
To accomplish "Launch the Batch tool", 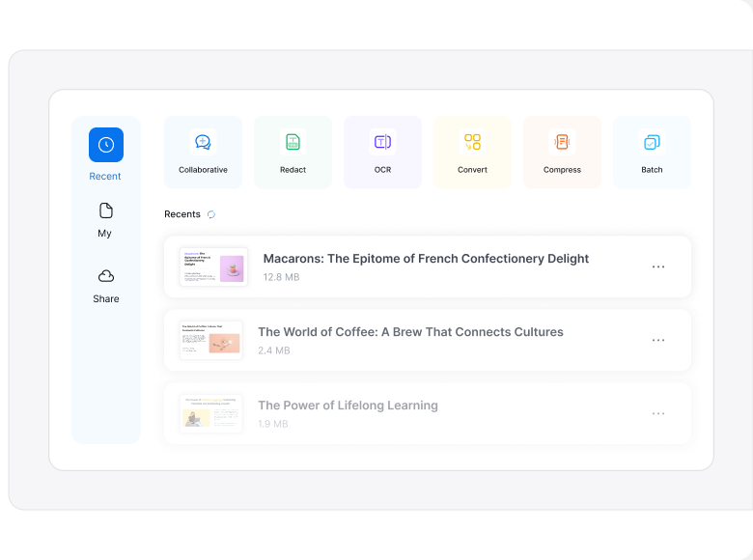I will point(653,152).
